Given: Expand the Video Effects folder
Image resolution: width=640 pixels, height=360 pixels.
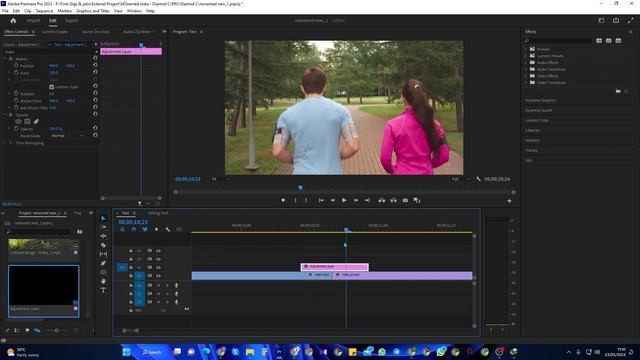Looking at the screenshot, I should pyautogui.click(x=526, y=76).
